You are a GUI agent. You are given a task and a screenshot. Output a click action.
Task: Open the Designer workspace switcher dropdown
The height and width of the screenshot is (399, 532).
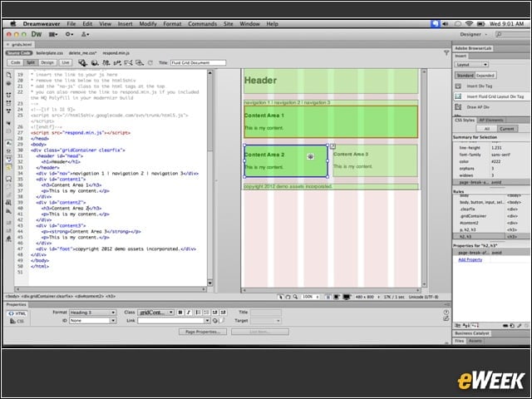pyautogui.click(x=474, y=34)
